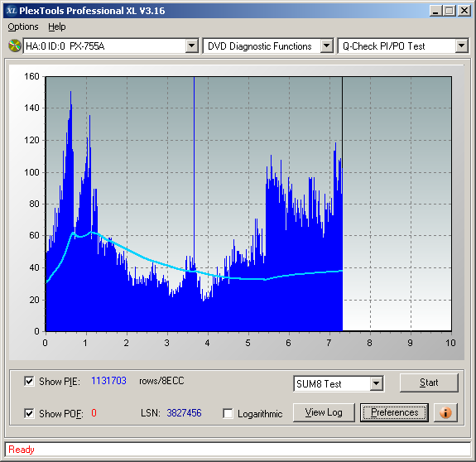Close the PlexTools Professional window

coord(464,11)
